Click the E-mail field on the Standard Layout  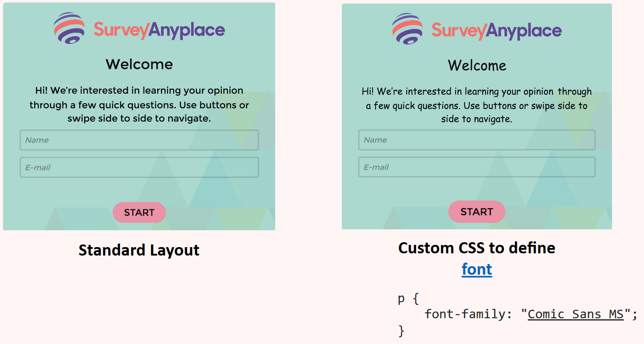[x=139, y=167]
